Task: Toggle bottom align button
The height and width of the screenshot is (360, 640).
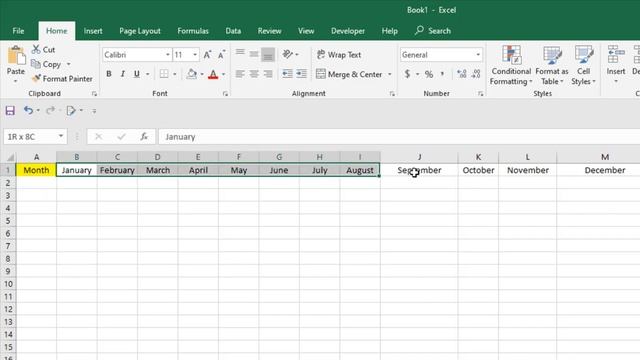Action: (268, 54)
